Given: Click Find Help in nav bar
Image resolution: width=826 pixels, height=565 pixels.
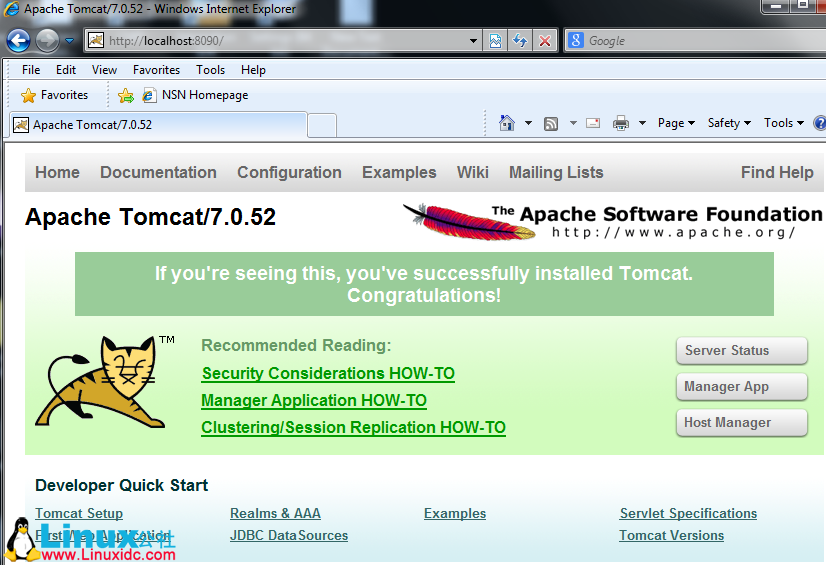Looking at the screenshot, I should coord(777,172).
